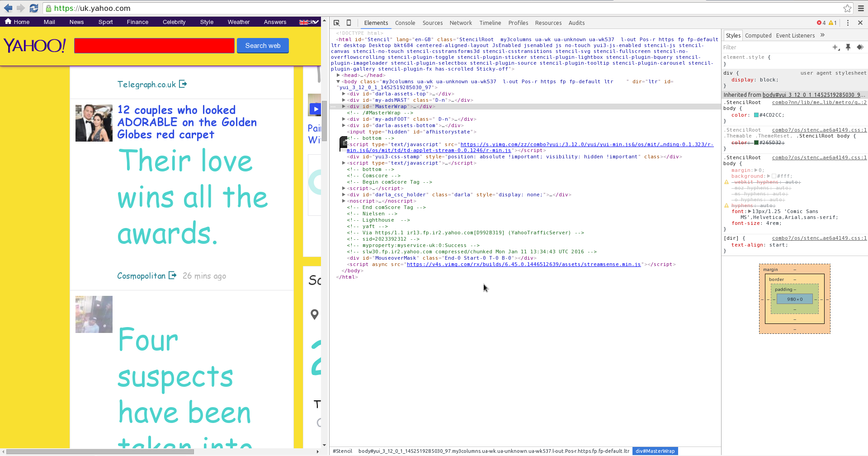Expand the darla-assets-top div
The width and height of the screenshot is (868, 456).
(344, 94)
